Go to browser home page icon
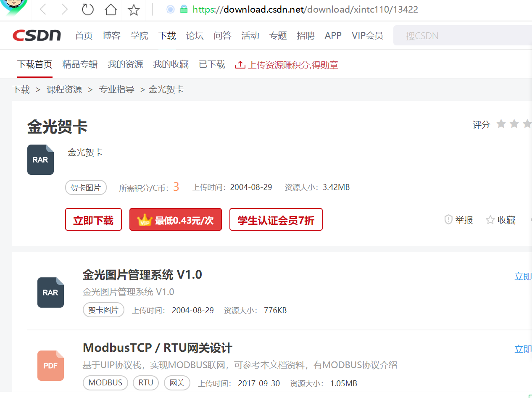 click(x=111, y=9)
